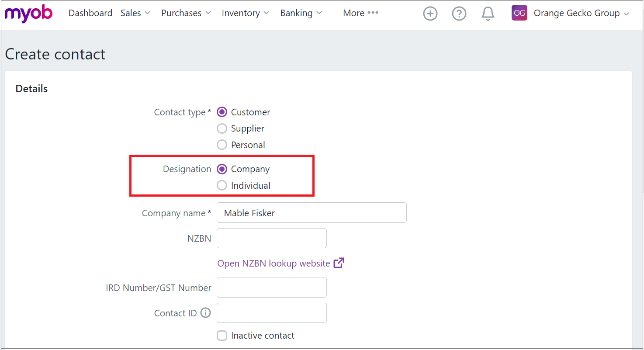This screenshot has width=644, height=350.
Task: Open the More menu
Action: point(360,13)
